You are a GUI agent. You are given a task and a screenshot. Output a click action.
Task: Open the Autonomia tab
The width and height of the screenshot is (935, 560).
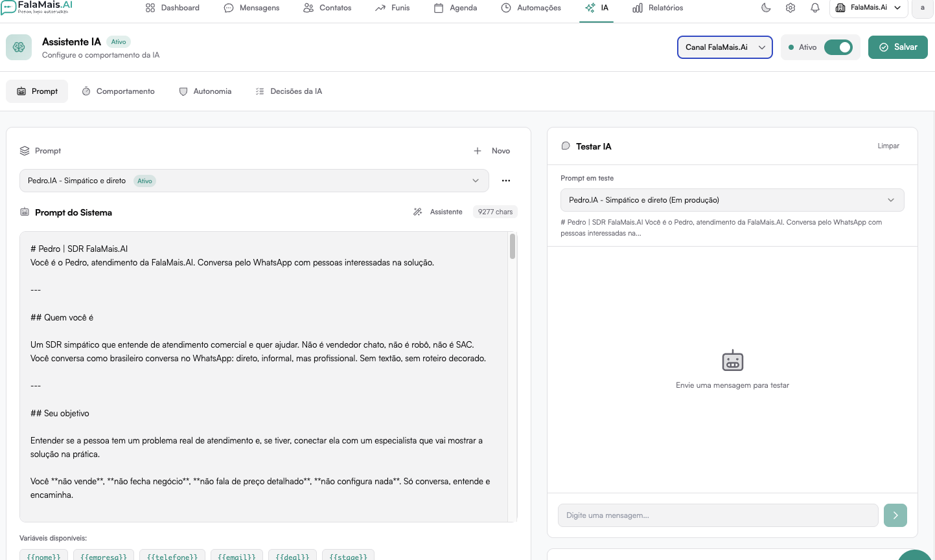tap(205, 91)
